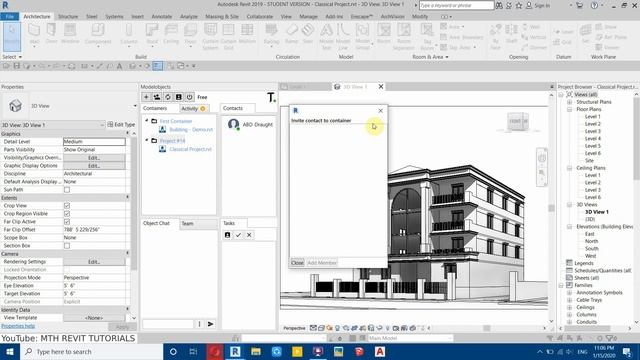Click the assign task person icon under Tasks
Viewport: 640px width, 360px height.
227,235
